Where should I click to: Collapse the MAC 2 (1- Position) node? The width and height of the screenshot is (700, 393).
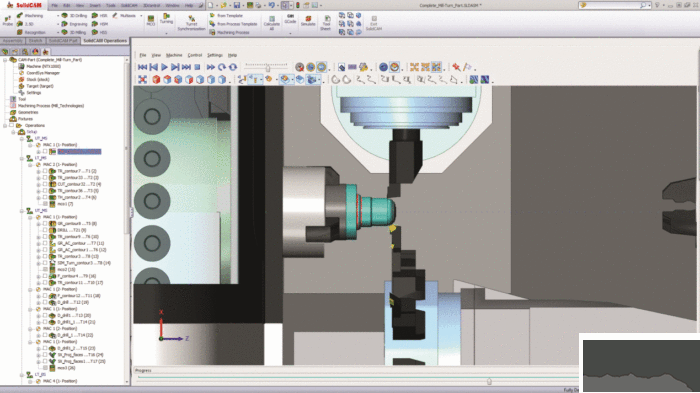pyautogui.click(x=30, y=164)
